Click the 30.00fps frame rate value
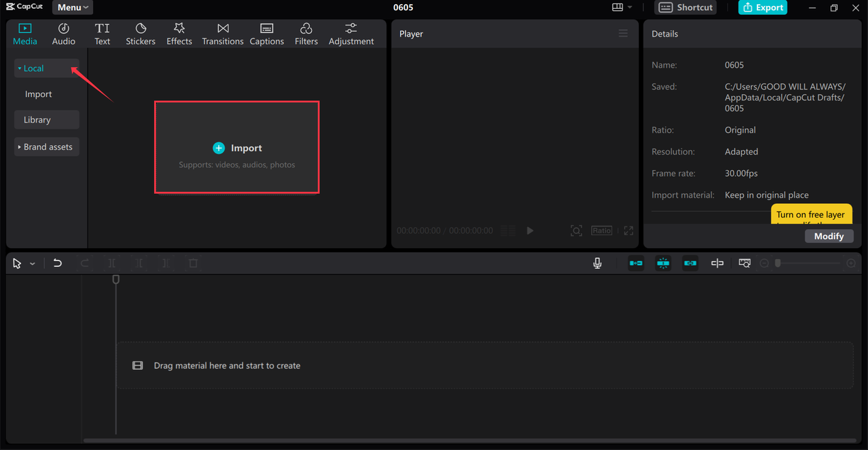 point(741,173)
